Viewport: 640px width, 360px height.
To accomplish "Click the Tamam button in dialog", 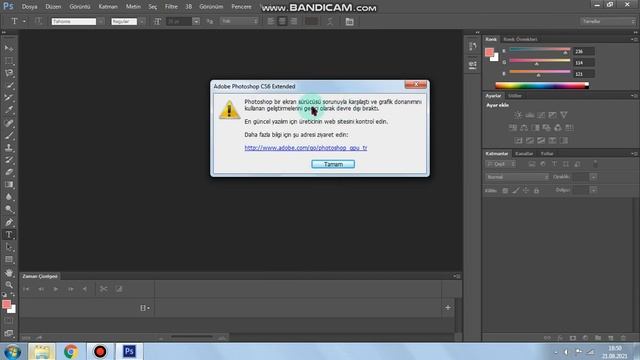I will tap(333, 164).
